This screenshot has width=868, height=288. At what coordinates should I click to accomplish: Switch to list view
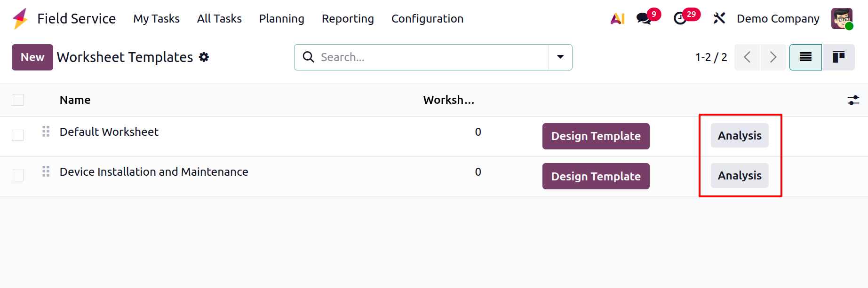tap(805, 57)
